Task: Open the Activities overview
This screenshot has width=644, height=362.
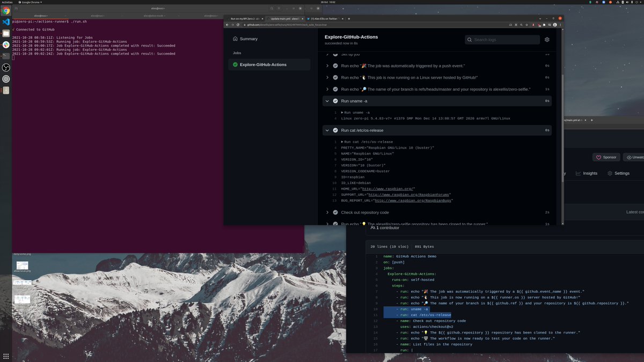Action: pos(8,2)
